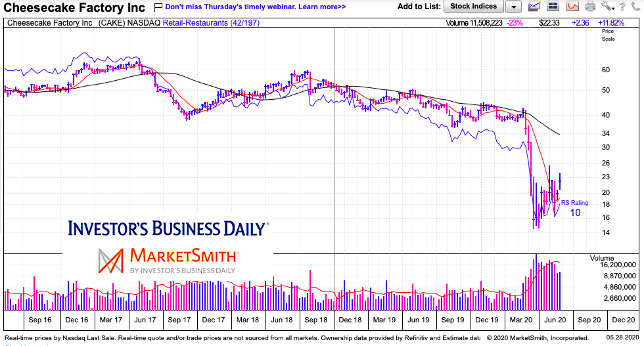This screenshot has height=346, width=644.
Task: Click the $22.33 current price
Action: (549, 23)
